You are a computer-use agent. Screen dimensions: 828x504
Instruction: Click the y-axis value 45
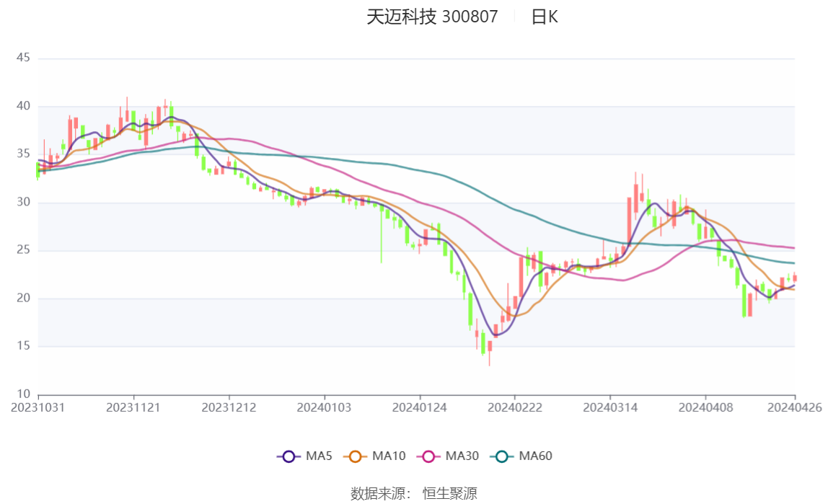[x=23, y=58]
